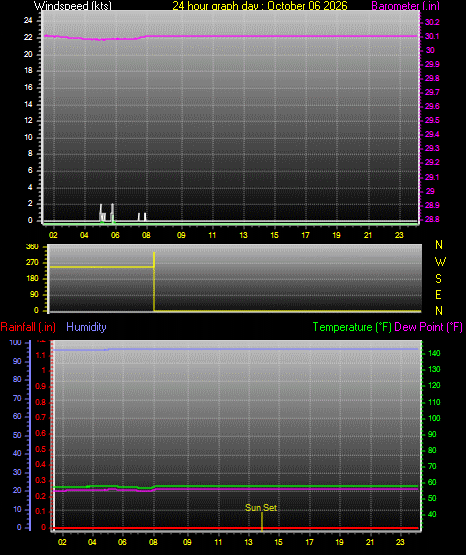Click the 30.2 barometer axis value
The image size is (466, 555).
432,22
